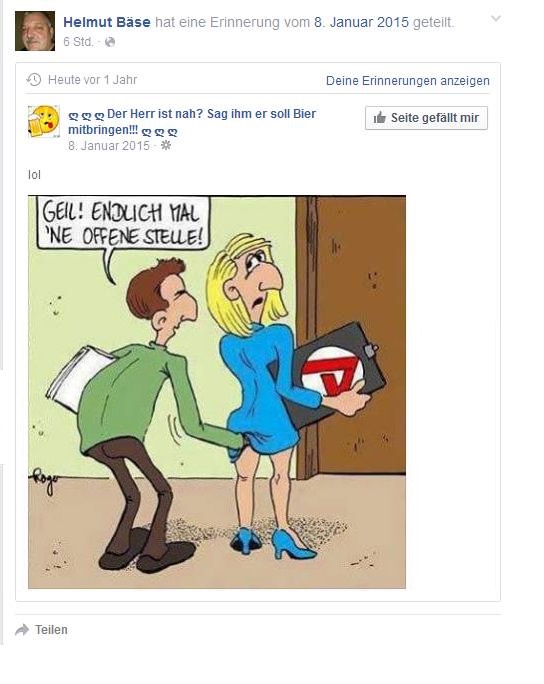
Task: Open Helmut Bäse's profile picture
Action: [x=35, y=31]
